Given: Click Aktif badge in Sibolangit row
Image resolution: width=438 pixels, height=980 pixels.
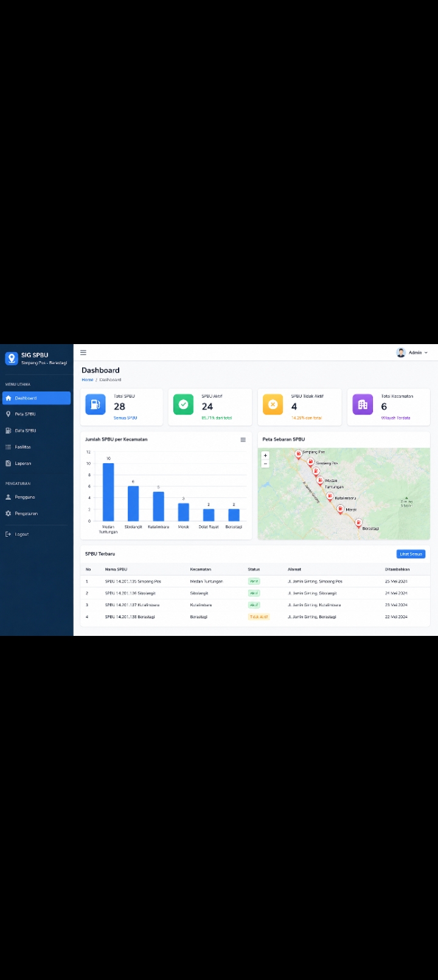Looking at the screenshot, I should [x=254, y=593].
